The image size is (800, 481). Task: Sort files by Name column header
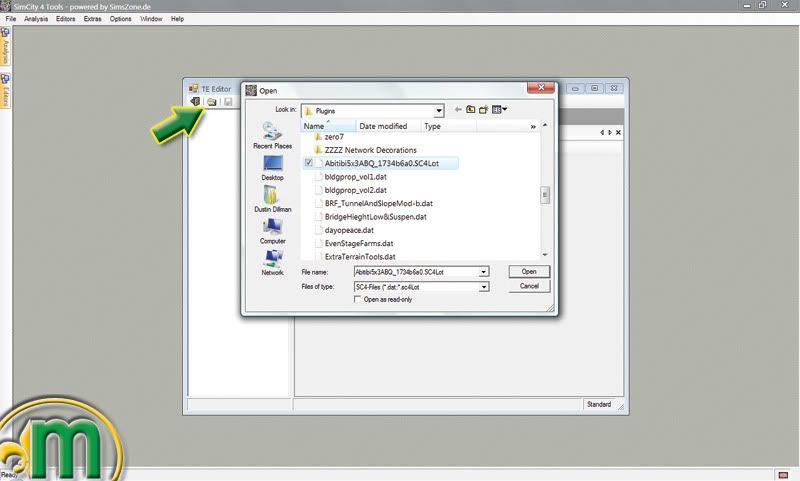point(328,126)
